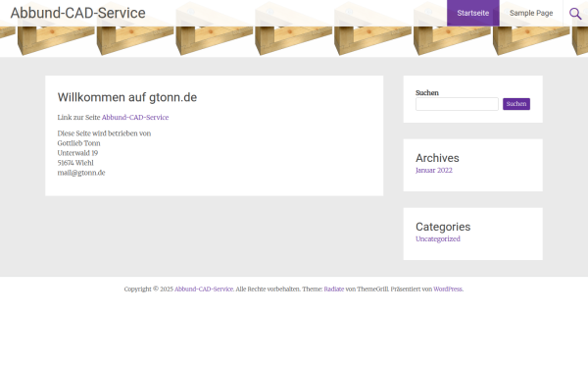The height and width of the screenshot is (368, 588).
Task: Click the footer Abbund-CAD-Service link
Action: click(204, 289)
